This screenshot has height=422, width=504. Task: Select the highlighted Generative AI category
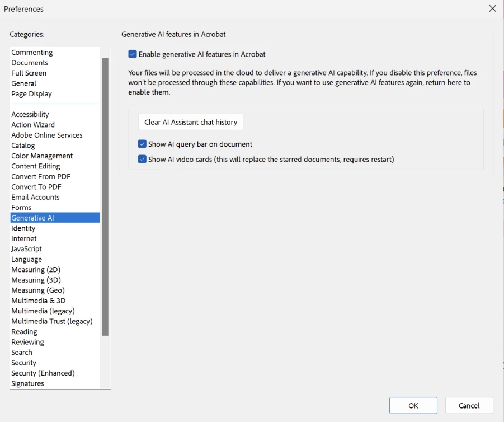click(x=55, y=218)
